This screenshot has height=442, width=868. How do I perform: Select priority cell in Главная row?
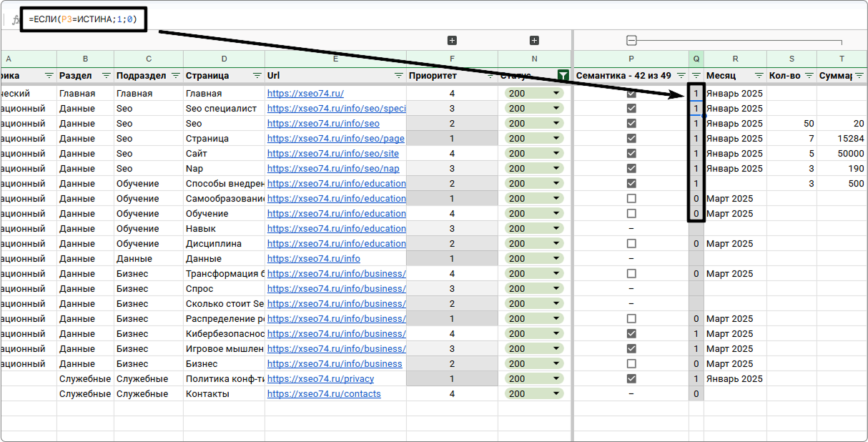(452, 93)
